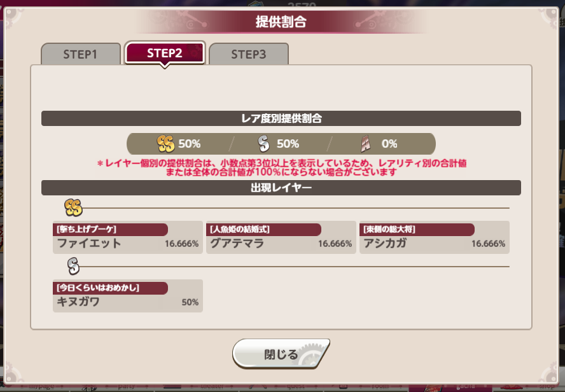
Task: Click the SS section header icon
Action: [73, 207]
